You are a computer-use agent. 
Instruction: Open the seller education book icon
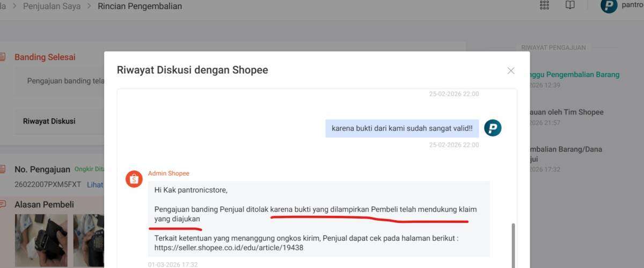coord(570,5)
